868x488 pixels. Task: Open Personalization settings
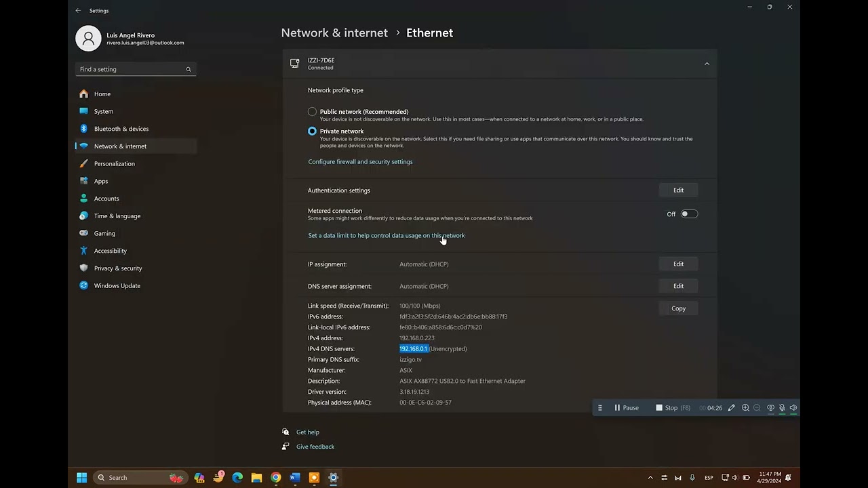coord(136,163)
